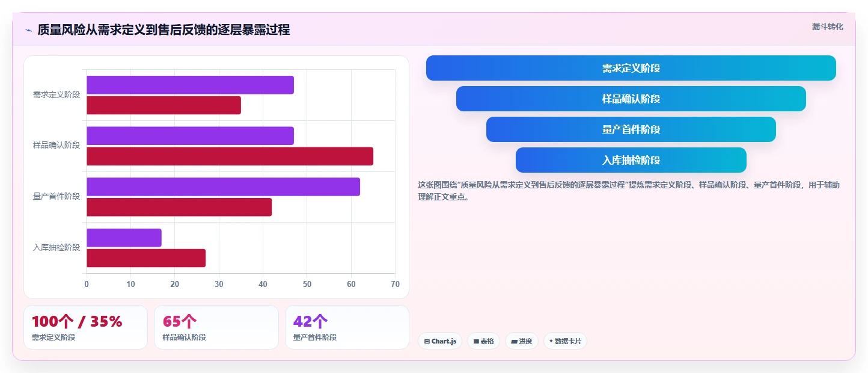868x373 pixels.
Task: Select the 入库抽检阶段 funnel stage bar
Action: [631, 160]
